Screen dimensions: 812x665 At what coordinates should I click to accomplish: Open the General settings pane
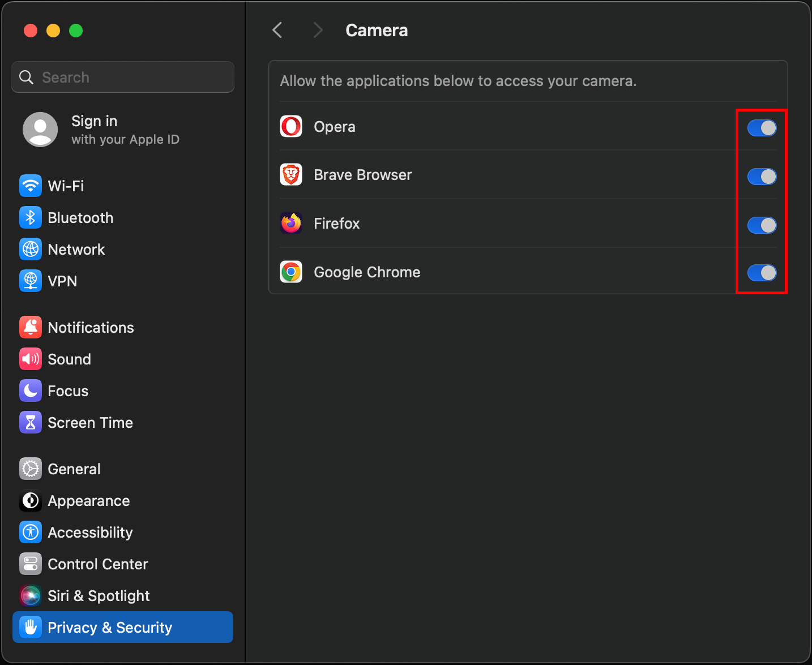click(x=74, y=469)
